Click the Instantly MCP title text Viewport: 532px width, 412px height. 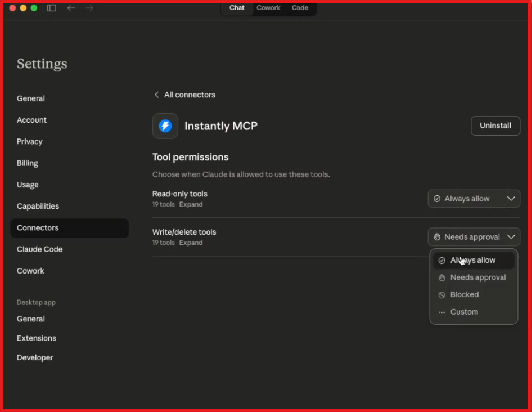pos(221,126)
